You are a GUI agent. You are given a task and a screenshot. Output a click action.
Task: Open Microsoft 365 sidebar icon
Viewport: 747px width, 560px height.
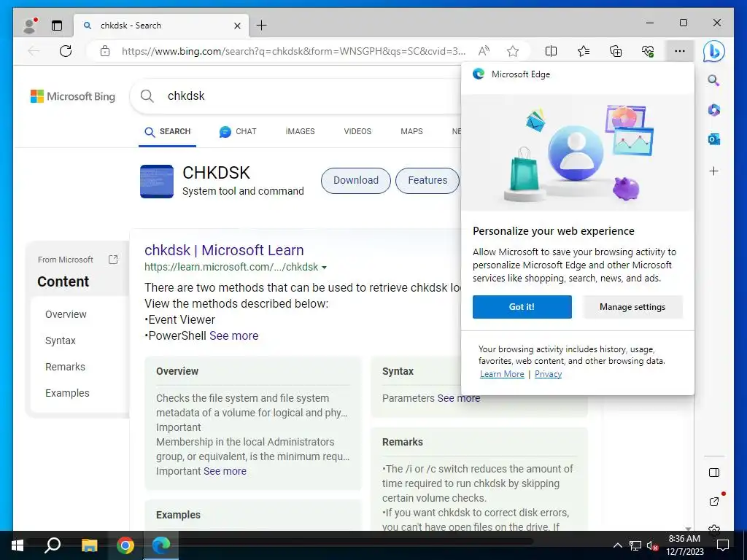tap(713, 110)
